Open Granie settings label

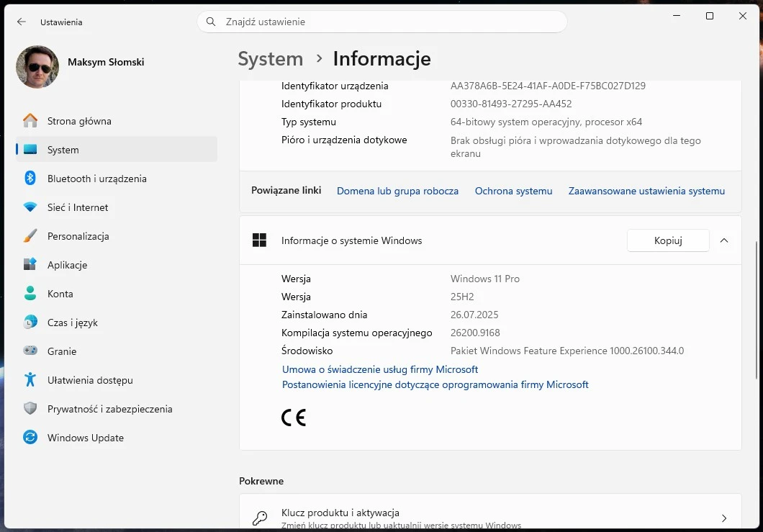62,351
